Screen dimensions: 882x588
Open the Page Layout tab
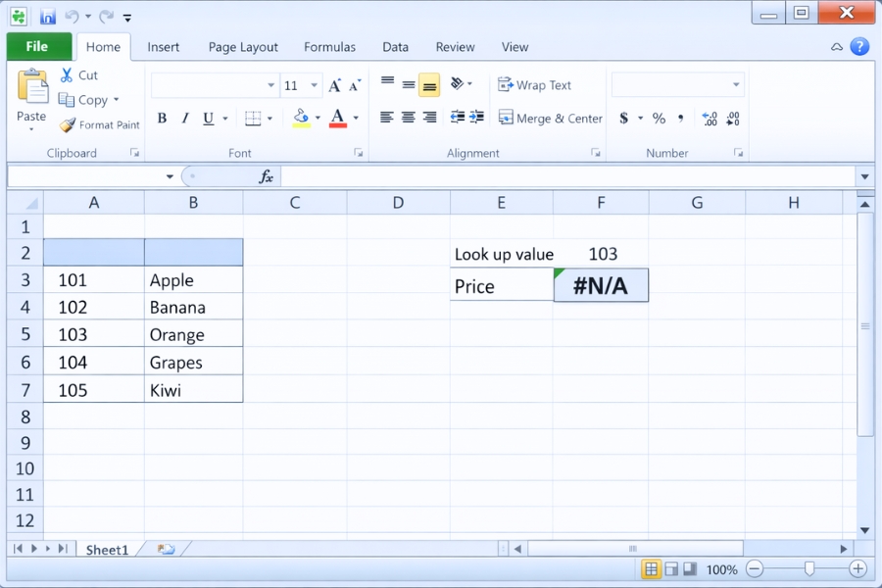click(x=243, y=47)
